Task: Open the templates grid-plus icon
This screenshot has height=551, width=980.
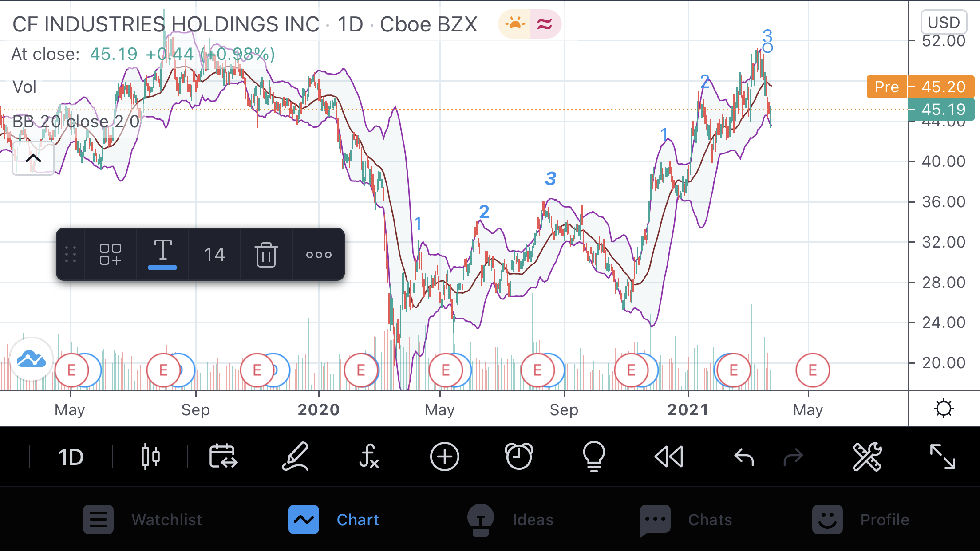Action: (x=110, y=254)
